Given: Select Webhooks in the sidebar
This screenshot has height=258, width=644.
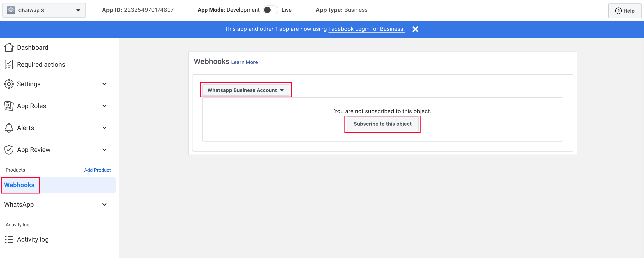Looking at the screenshot, I should [19, 185].
